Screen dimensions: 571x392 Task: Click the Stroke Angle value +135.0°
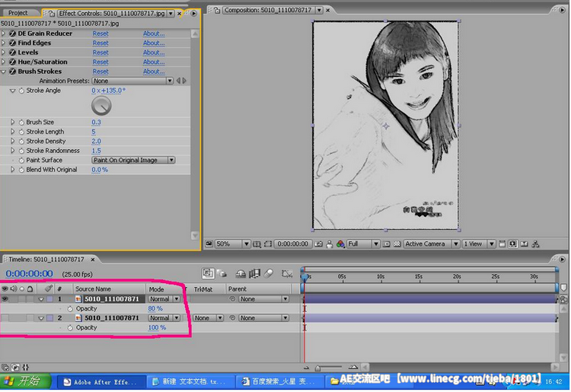[x=113, y=91]
